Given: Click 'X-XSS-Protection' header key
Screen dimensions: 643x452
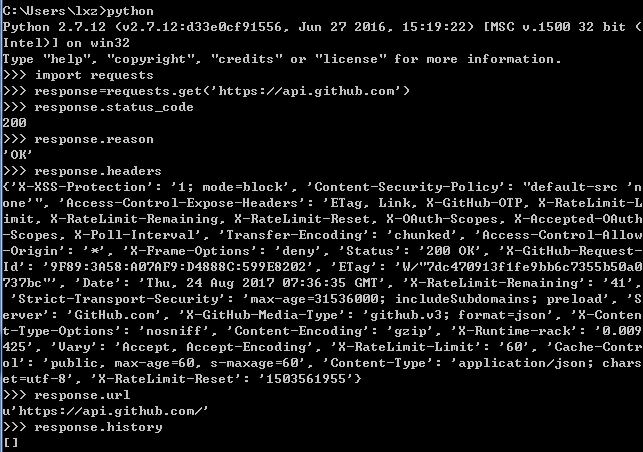Looking at the screenshot, I should pyautogui.click(x=82, y=187).
